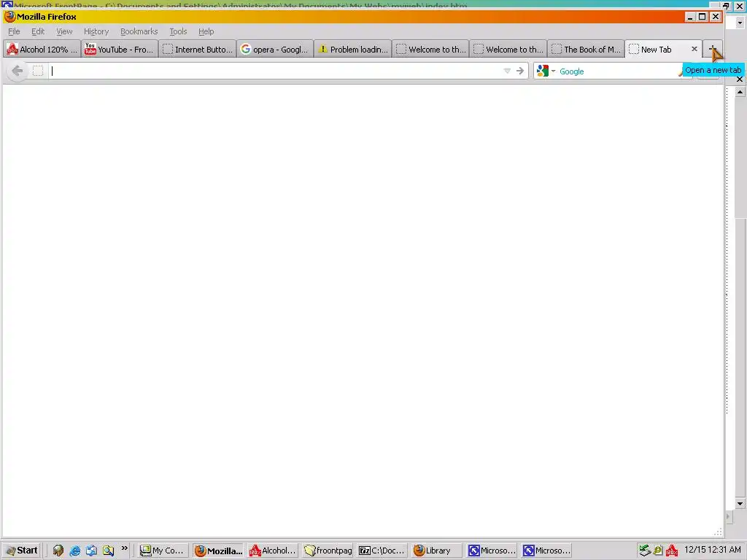747x560 pixels.
Task: Launch Outlook Express from quick launch
Action: click(91, 551)
